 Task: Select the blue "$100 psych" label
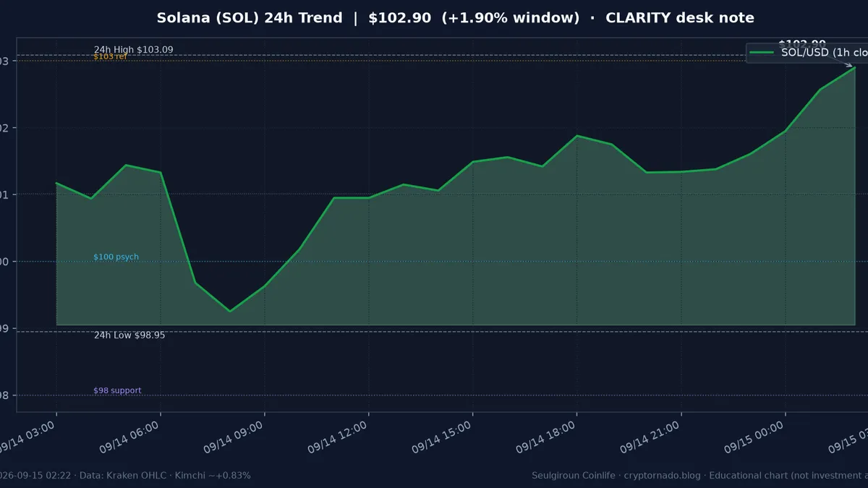pyautogui.click(x=116, y=257)
